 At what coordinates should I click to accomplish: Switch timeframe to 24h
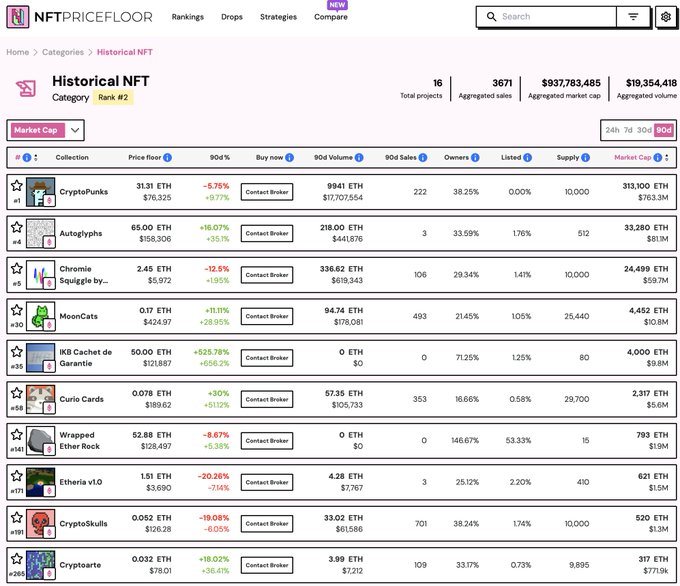tap(612, 130)
